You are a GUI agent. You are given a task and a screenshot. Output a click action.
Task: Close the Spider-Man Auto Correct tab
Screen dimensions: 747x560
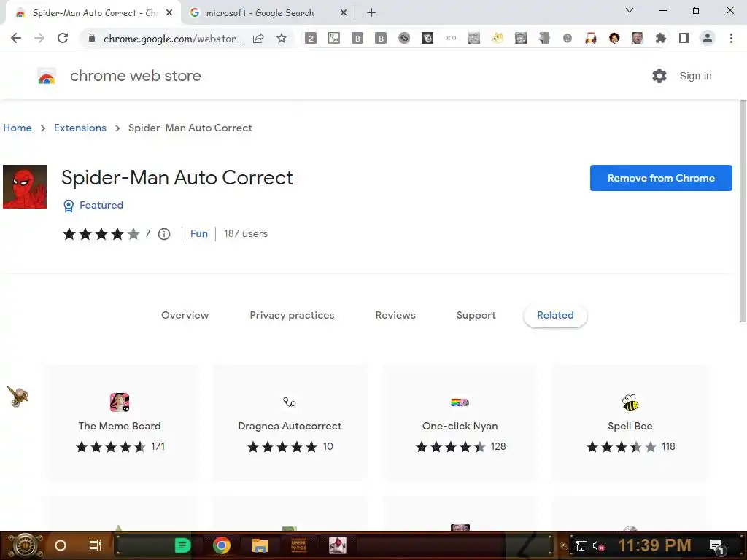pos(169,13)
